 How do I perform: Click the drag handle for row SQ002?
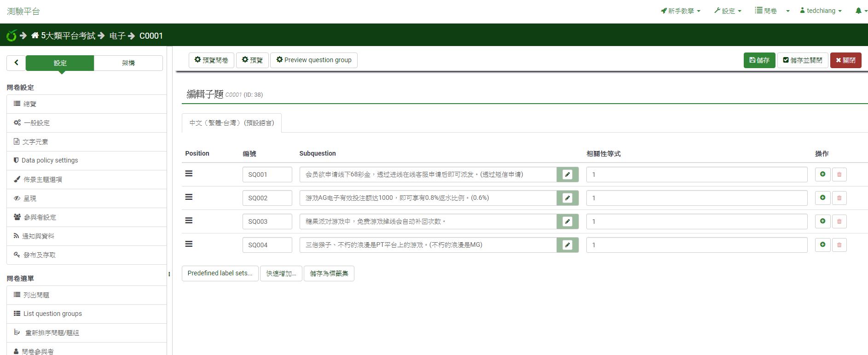point(189,197)
